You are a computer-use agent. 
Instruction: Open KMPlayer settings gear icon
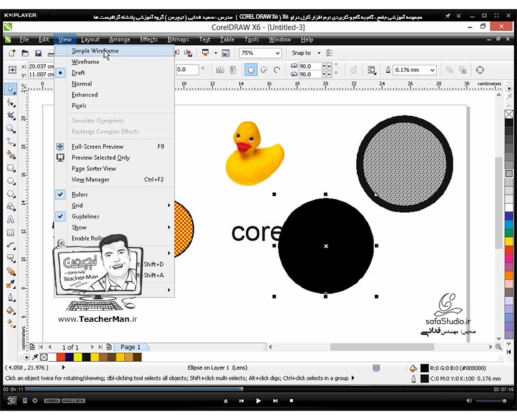(35, 401)
